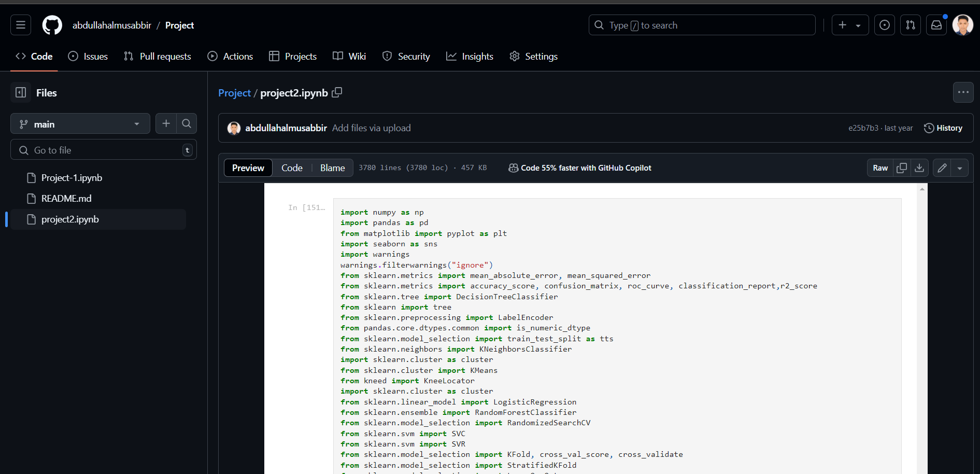Viewport: 980px width, 474px height.
Task: Edit the file with pencil icon
Action: 942,168
